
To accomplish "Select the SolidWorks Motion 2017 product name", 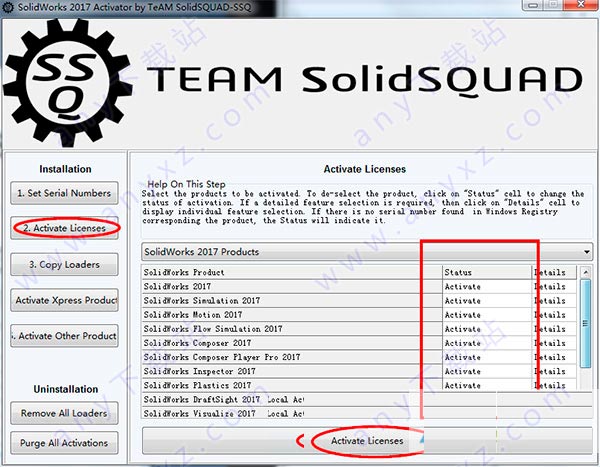I will (292, 315).
